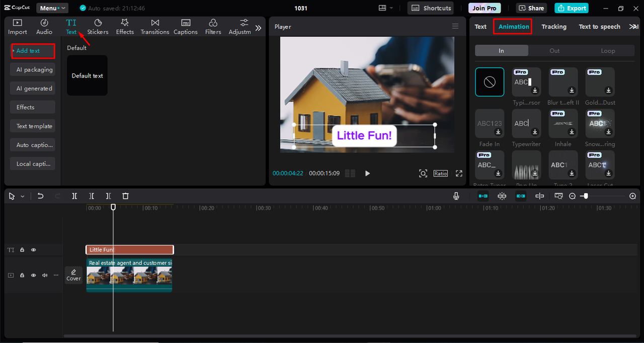644x343 pixels.
Task: Click the AI generated button
Action: click(x=33, y=89)
